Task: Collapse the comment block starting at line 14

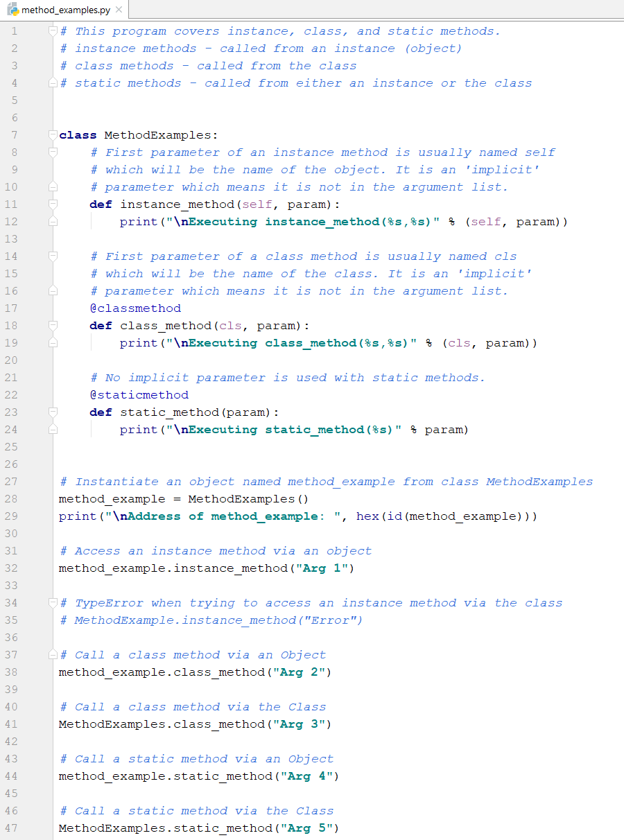Action: pyautogui.click(x=52, y=256)
